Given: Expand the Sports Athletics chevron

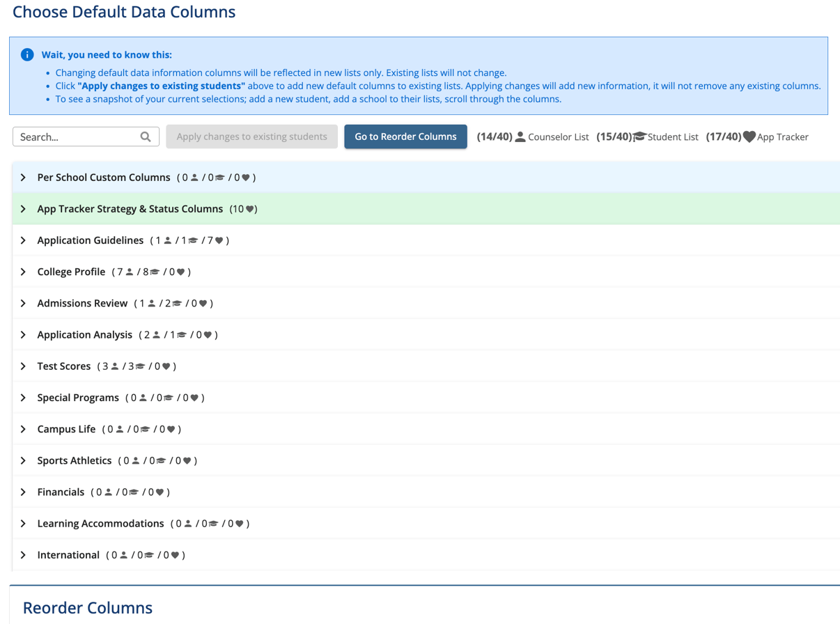Looking at the screenshot, I should [23, 460].
